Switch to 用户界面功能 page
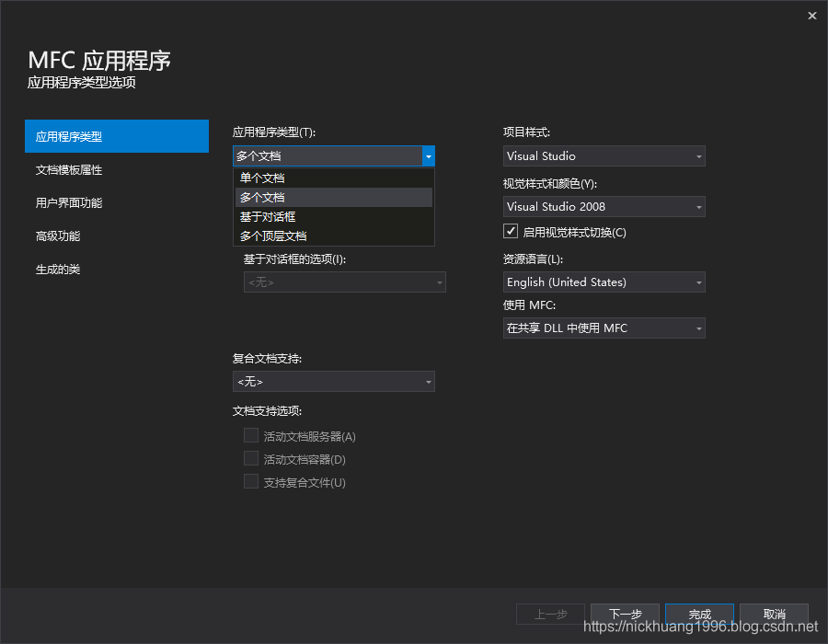The width and height of the screenshot is (828, 644). pos(117,202)
